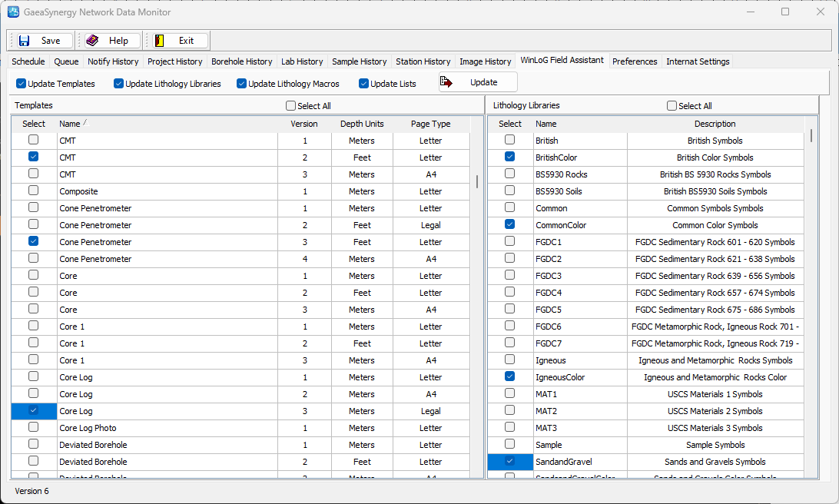Click FGDC1 library name cell
Viewport: 839px width, 504px height.
point(580,242)
